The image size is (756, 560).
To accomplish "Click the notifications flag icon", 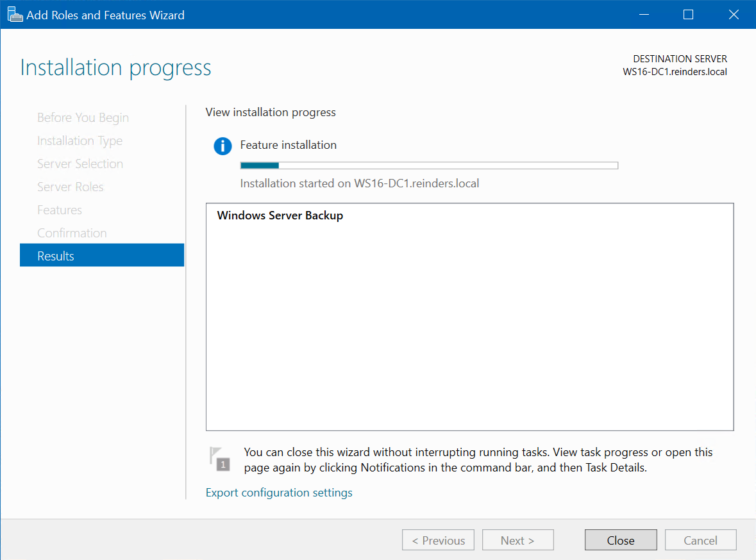I will click(220, 459).
